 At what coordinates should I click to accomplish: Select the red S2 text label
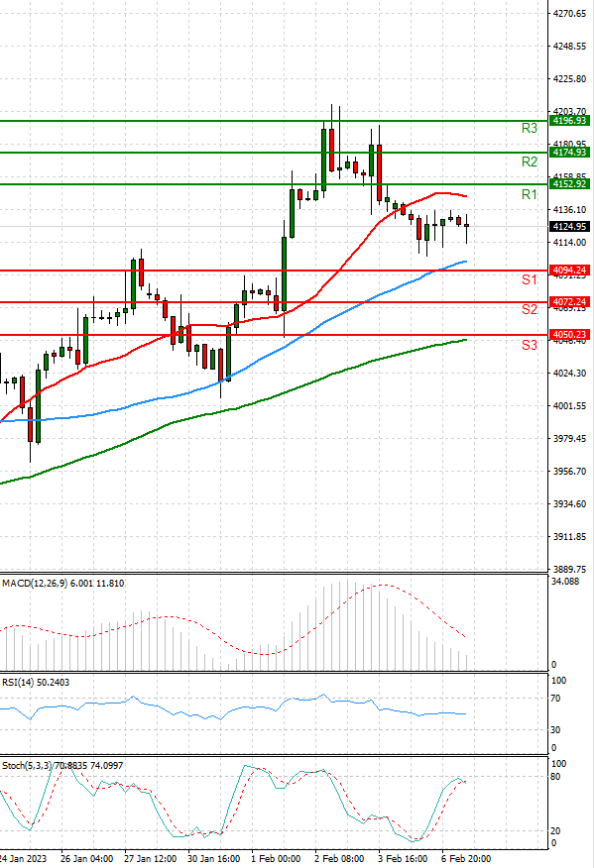[530, 309]
